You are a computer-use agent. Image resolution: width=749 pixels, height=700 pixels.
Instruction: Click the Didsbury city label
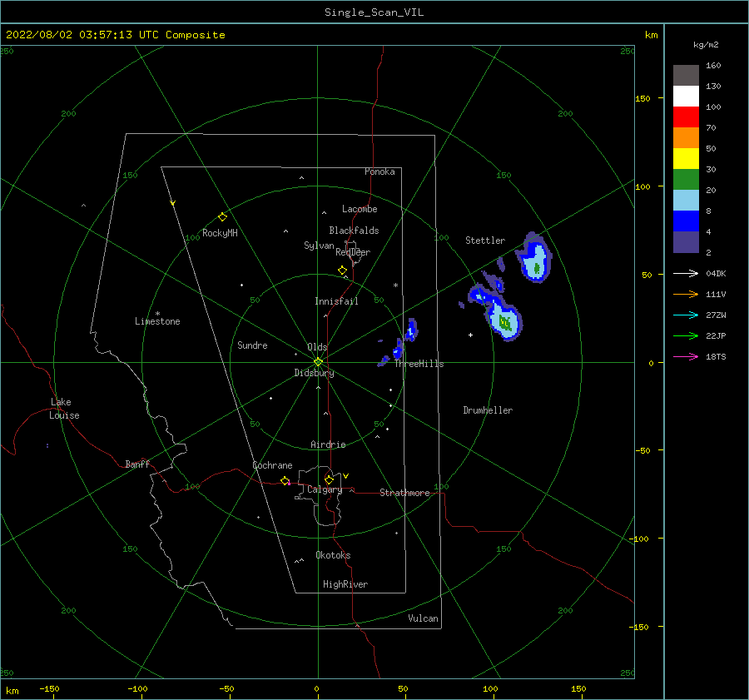pyautogui.click(x=314, y=373)
